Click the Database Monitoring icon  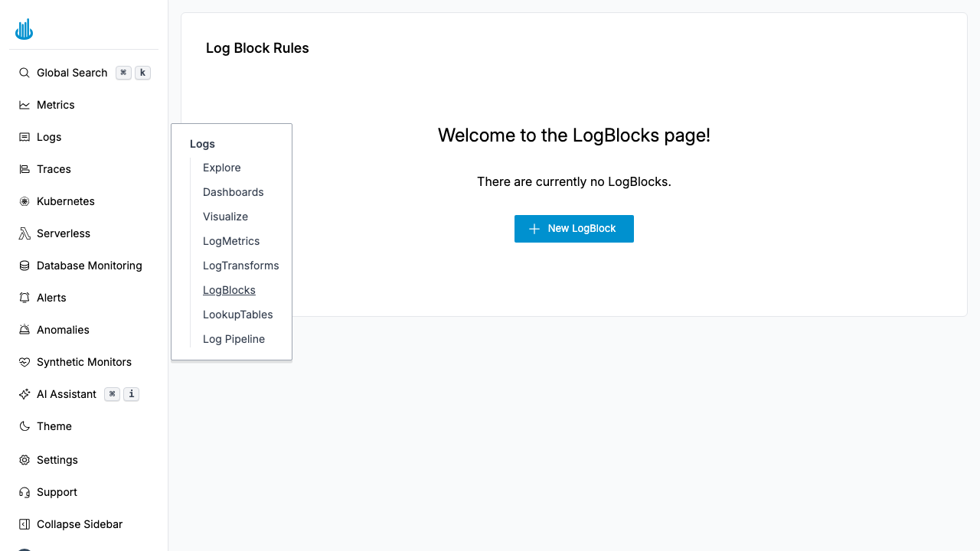pyautogui.click(x=24, y=266)
